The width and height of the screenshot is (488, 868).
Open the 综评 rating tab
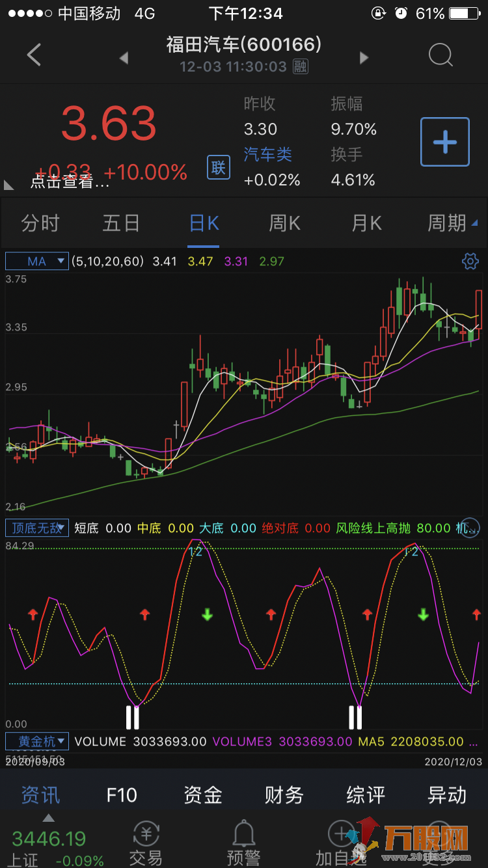[366, 794]
